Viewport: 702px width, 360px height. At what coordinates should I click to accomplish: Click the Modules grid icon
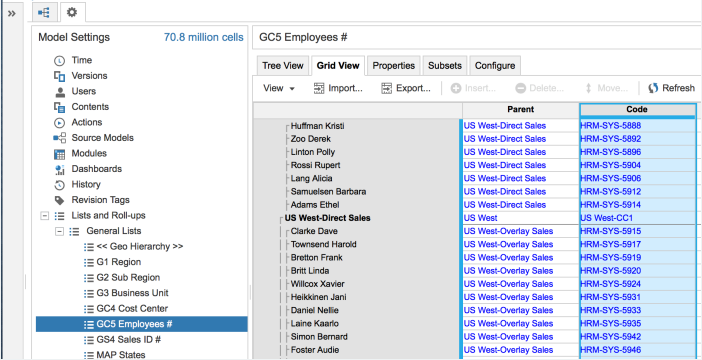(x=60, y=154)
